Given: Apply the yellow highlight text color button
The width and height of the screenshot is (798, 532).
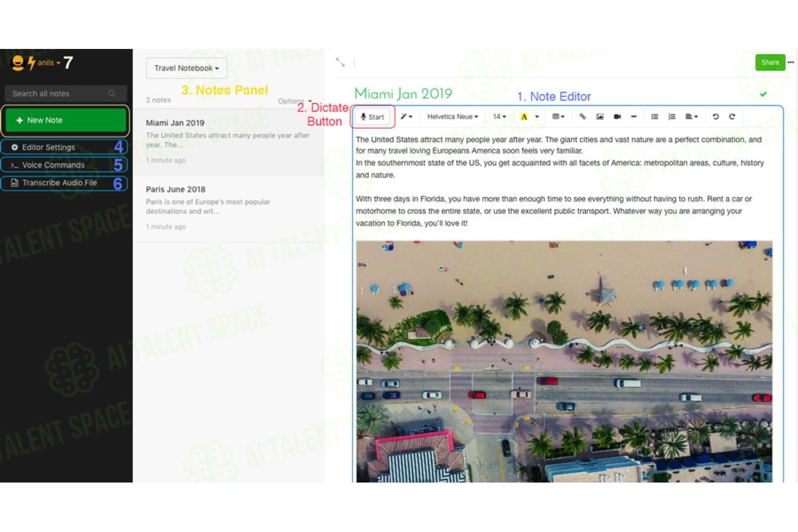Looking at the screenshot, I should coord(524,117).
